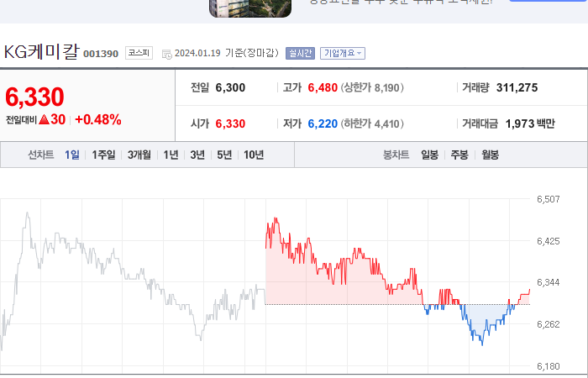588x378 pixels.
Task: Click the ad thumbnail image at top
Action: 250,8
